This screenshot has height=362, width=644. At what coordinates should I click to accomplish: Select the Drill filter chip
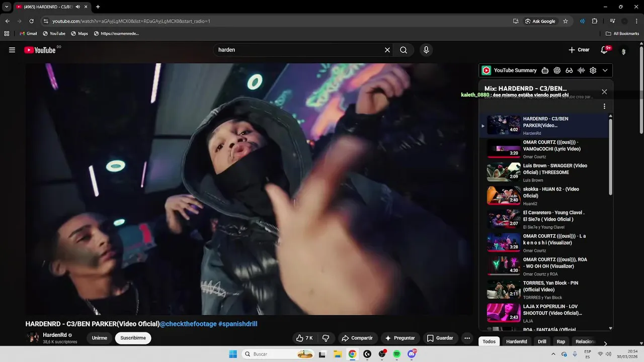pyautogui.click(x=542, y=341)
